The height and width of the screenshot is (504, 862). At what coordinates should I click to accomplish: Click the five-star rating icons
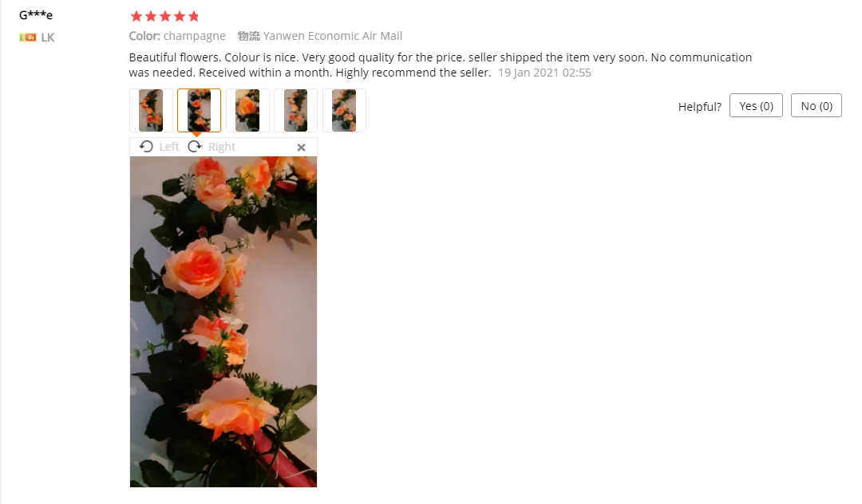pyautogui.click(x=165, y=17)
